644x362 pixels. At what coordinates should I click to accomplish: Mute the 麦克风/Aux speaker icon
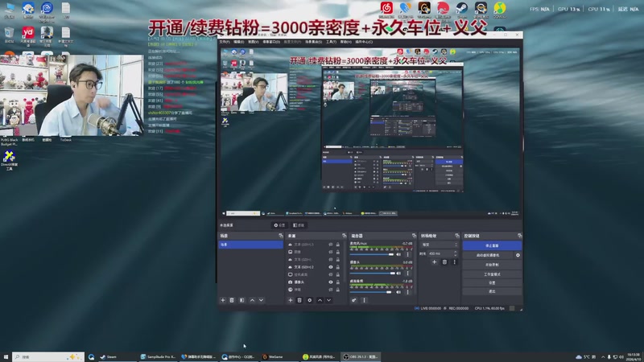[x=398, y=254]
